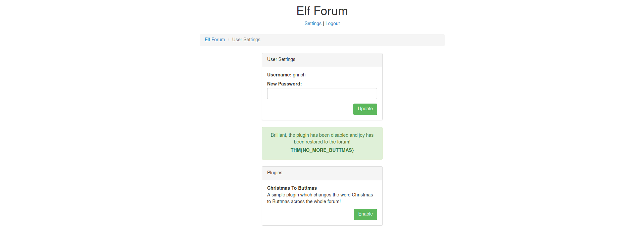
Task: Enable the Christmas To Buttmas plugin
Action: pos(365,214)
